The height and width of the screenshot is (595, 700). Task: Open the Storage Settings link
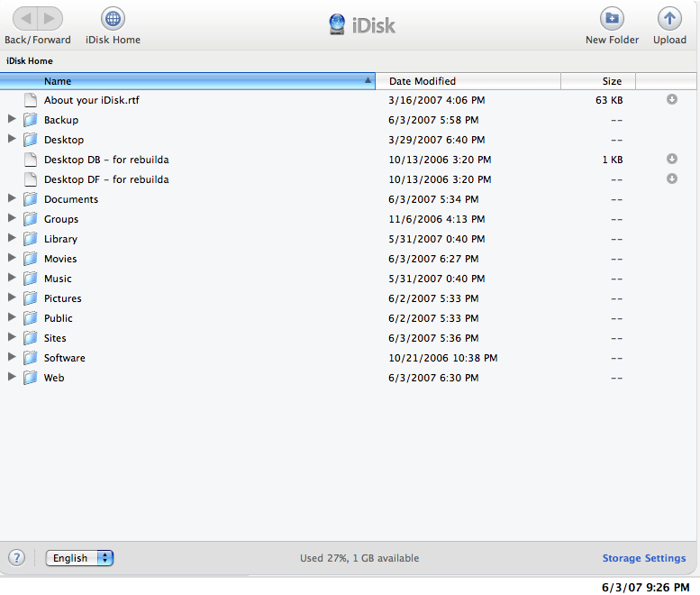click(644, 558)
